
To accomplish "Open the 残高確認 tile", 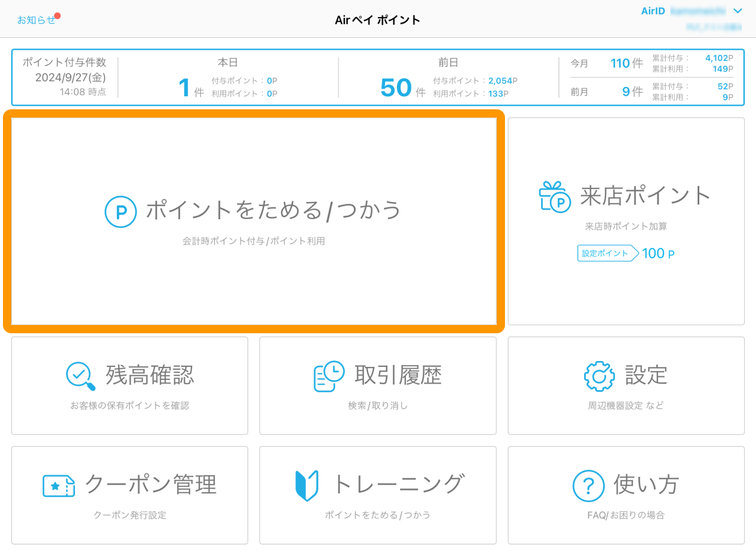I will coord(130,385).
